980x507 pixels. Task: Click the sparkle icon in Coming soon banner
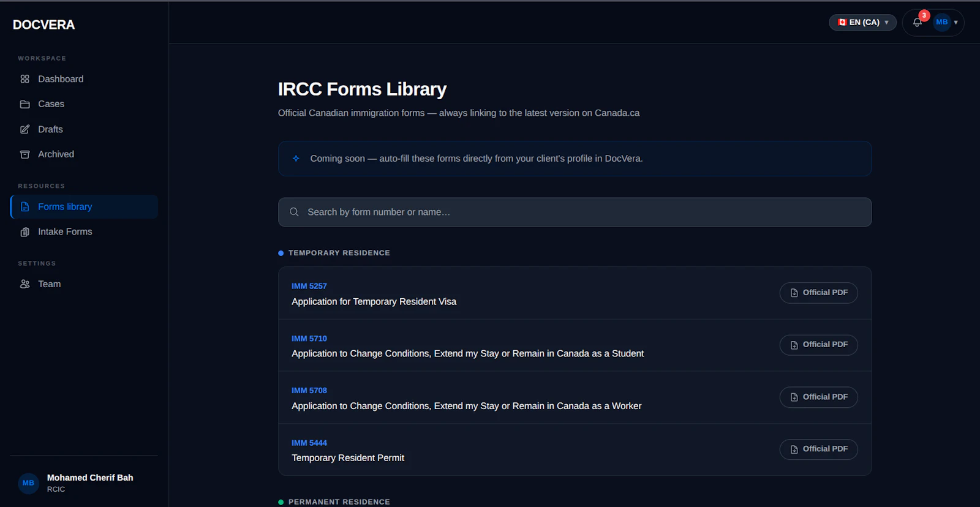point(296,159)
